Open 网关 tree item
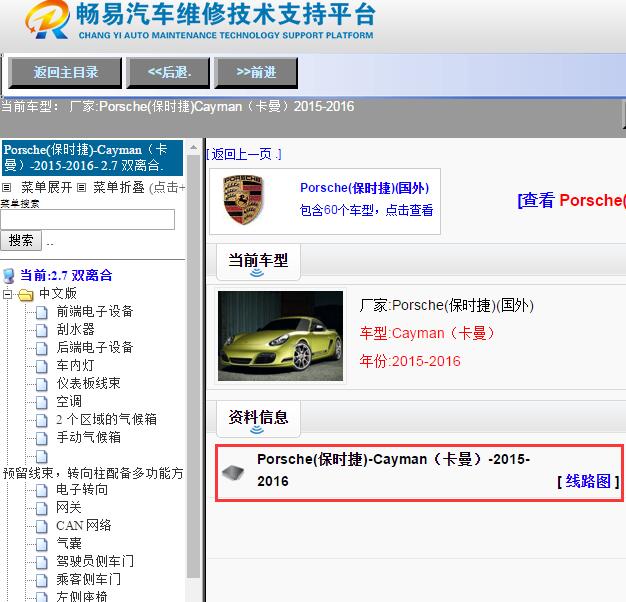The image size is (626, 602). 69,507
